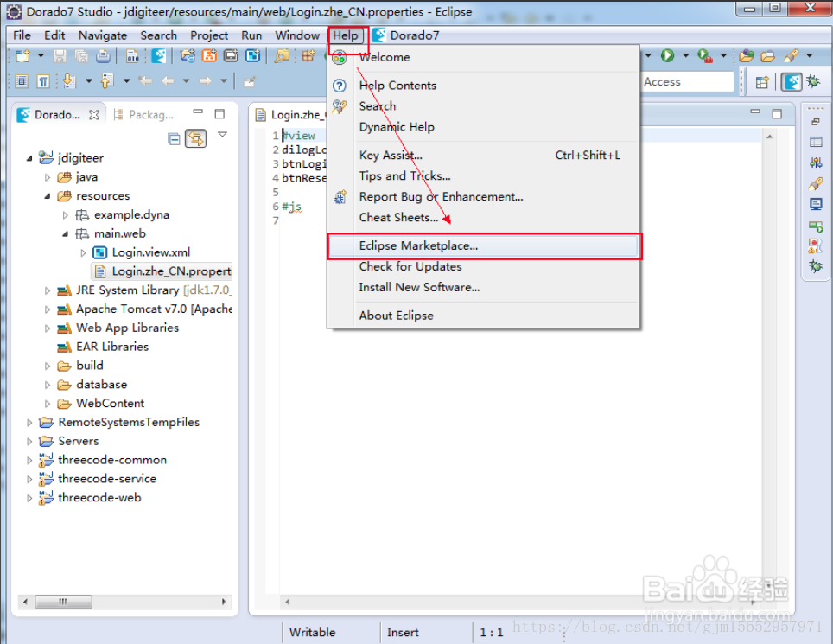The width and height of the screenshot is (833, 644).
Task: Click the New wizard toolbar icon
Action: click(22, 56)
